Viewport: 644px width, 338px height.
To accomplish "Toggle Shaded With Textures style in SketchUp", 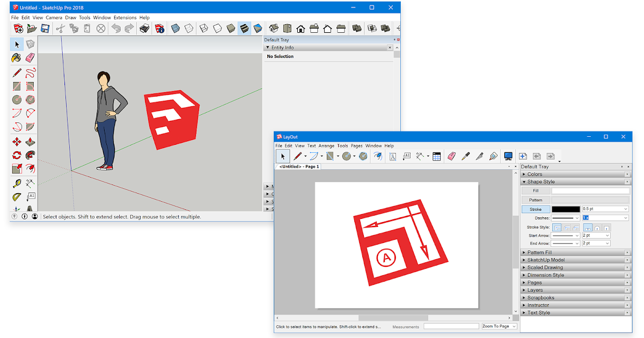I will [x=244, y=28].
